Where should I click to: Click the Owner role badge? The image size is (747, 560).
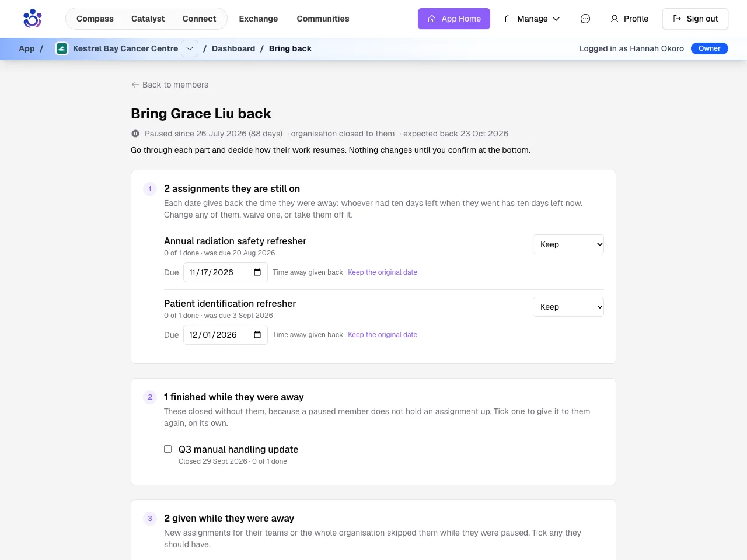(710, 48)
